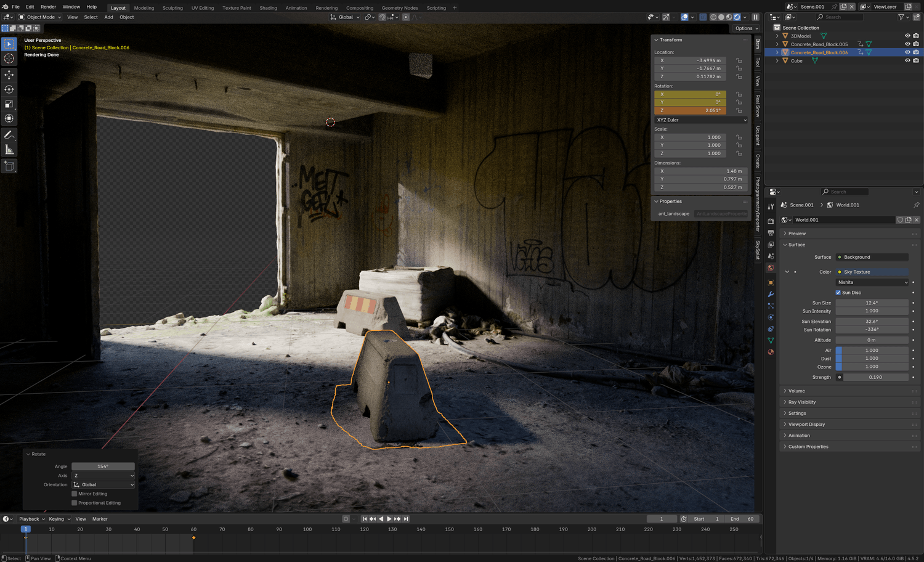The height and width of the screenshot is (562, 924).
Task: Open the Render menu
Action: (48, 7)
